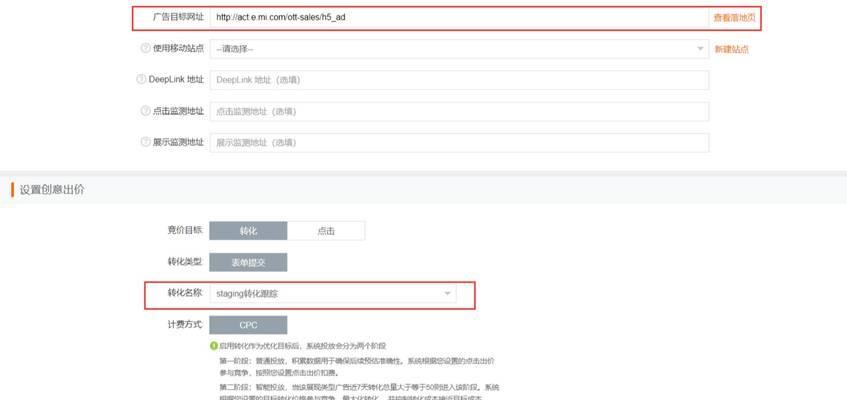Click the DeepLink 地址 input field
This screenshot has height=400, width=847.
[459, 80]
